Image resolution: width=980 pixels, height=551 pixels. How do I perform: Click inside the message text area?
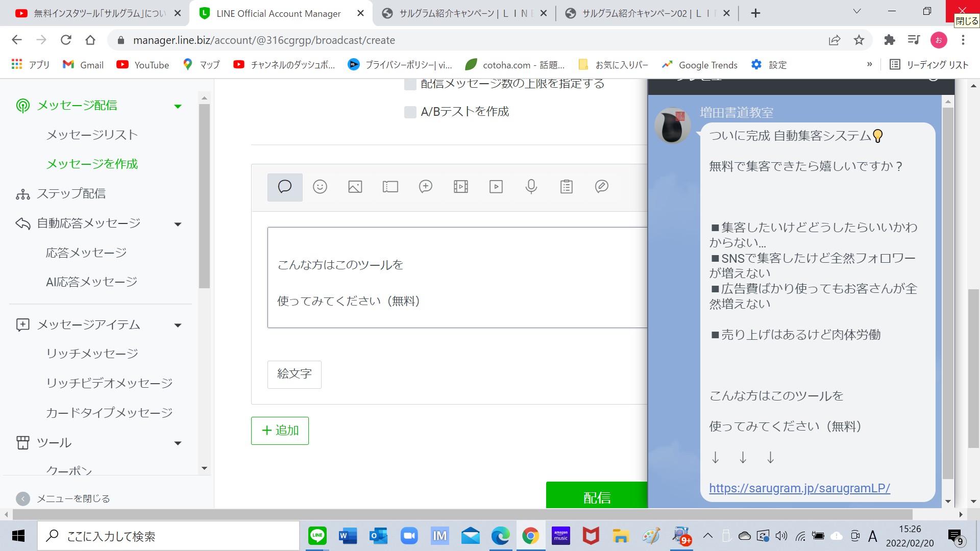click(457, 278)
